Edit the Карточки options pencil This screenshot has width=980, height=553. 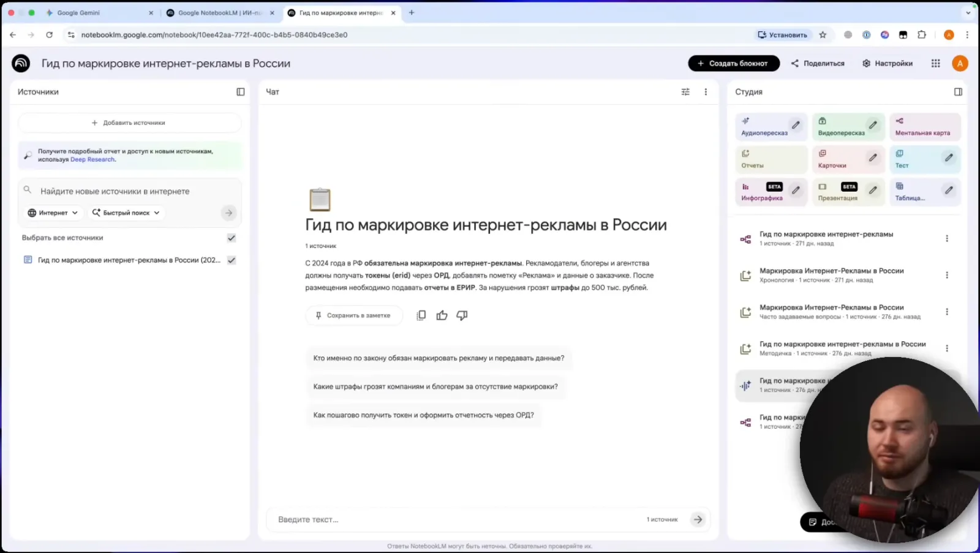[873, 158]
